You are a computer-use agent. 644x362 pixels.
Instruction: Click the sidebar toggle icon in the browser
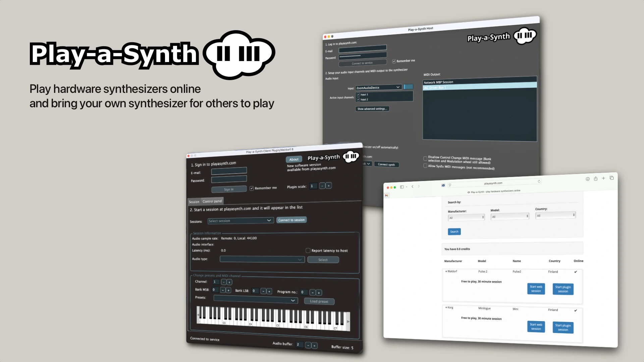[401, 187]
